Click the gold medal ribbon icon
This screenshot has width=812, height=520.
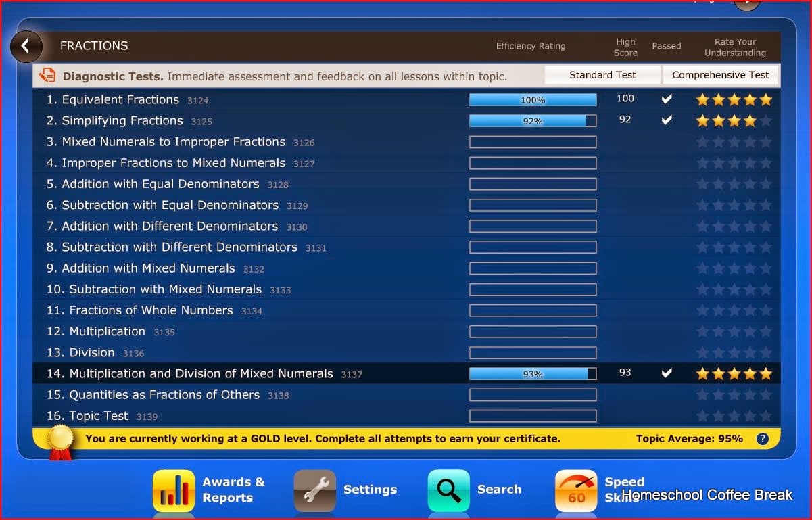click(x=59, y=441)
